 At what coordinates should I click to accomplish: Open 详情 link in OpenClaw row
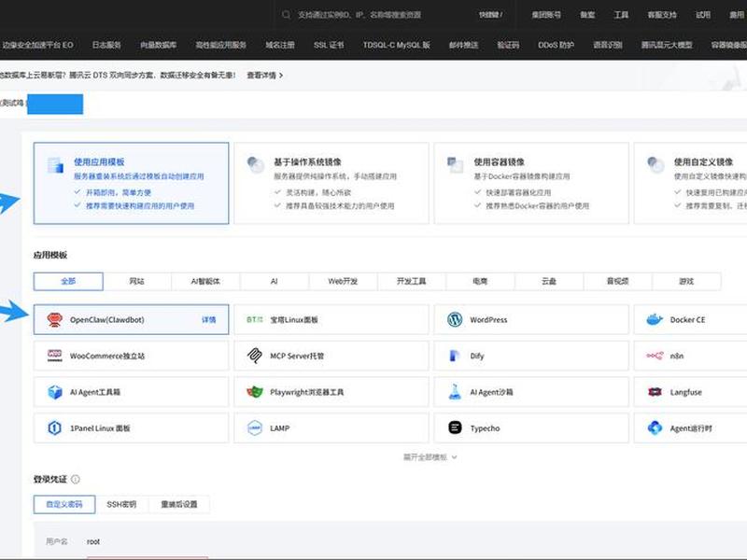point(208,319)
